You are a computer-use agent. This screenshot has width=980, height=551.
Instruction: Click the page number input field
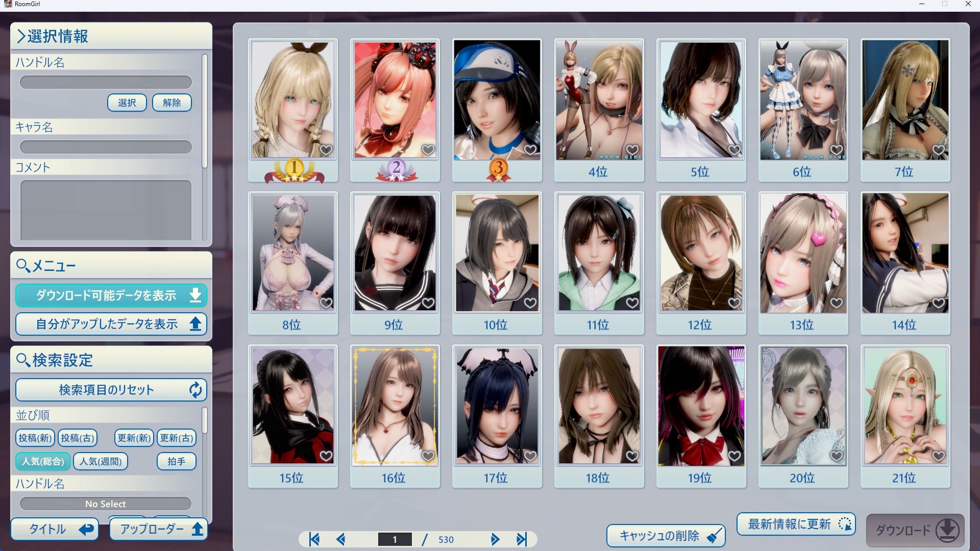coord(394,539)
